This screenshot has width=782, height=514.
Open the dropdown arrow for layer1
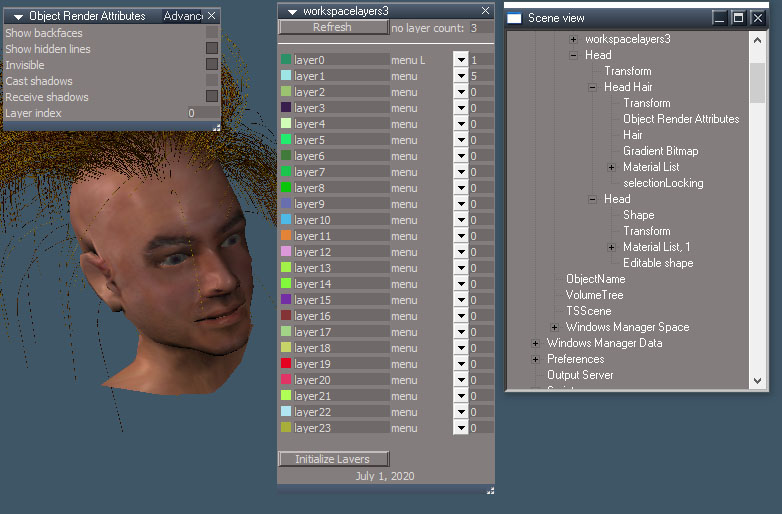[x=461, y=76]
